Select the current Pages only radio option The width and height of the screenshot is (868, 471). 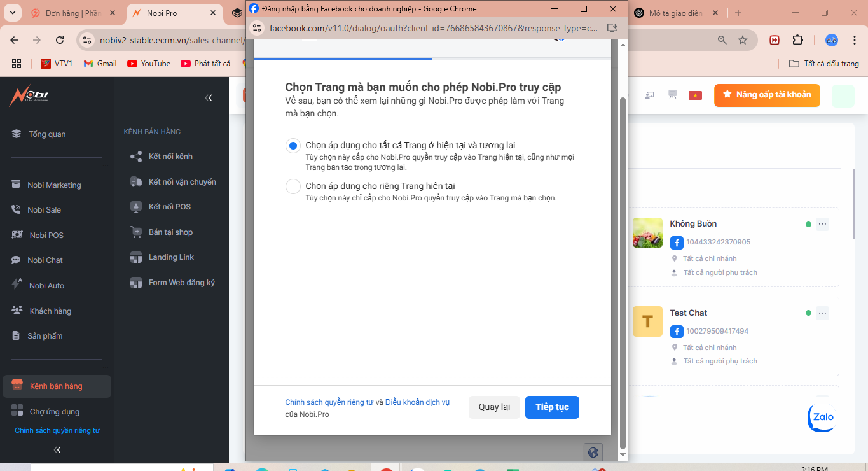pos(293,186)
